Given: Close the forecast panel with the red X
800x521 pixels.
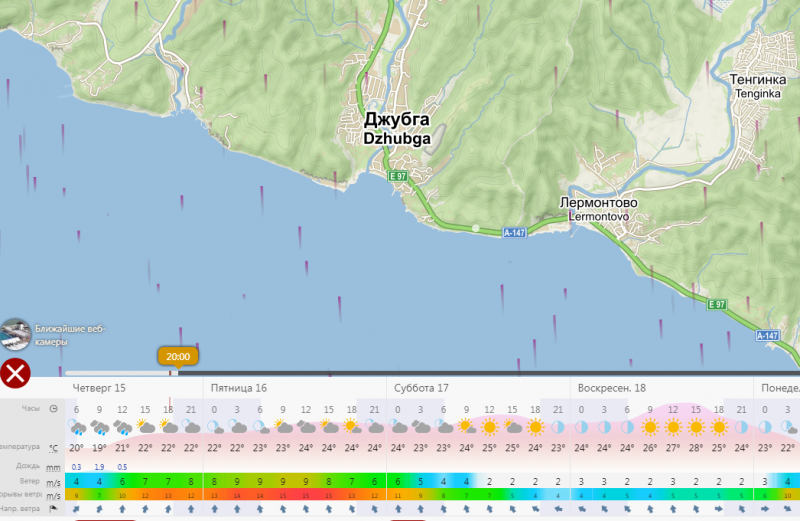Looking at the screenshot, I should coord(15,374).
